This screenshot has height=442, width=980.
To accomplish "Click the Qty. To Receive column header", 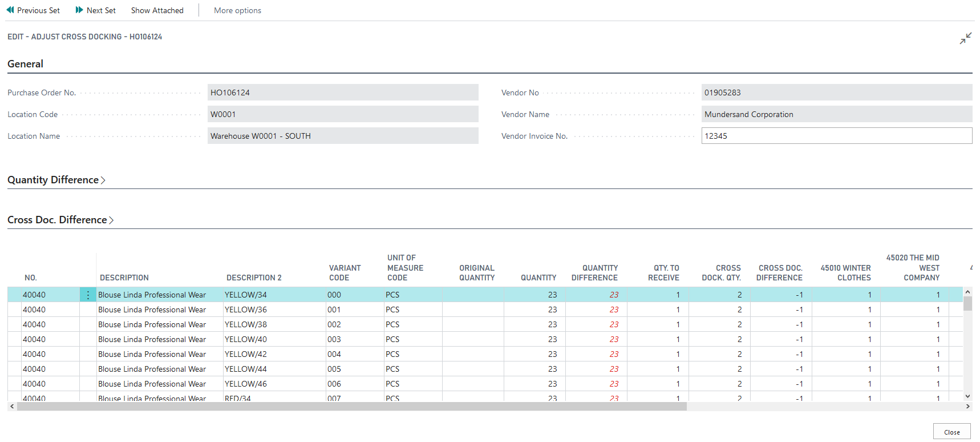I will point(663,273).
